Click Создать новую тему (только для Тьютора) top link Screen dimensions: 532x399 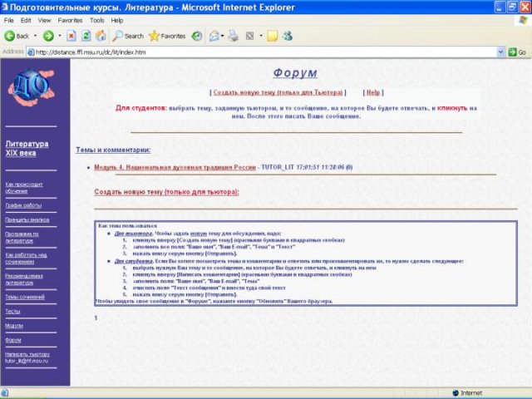point(278,92)
